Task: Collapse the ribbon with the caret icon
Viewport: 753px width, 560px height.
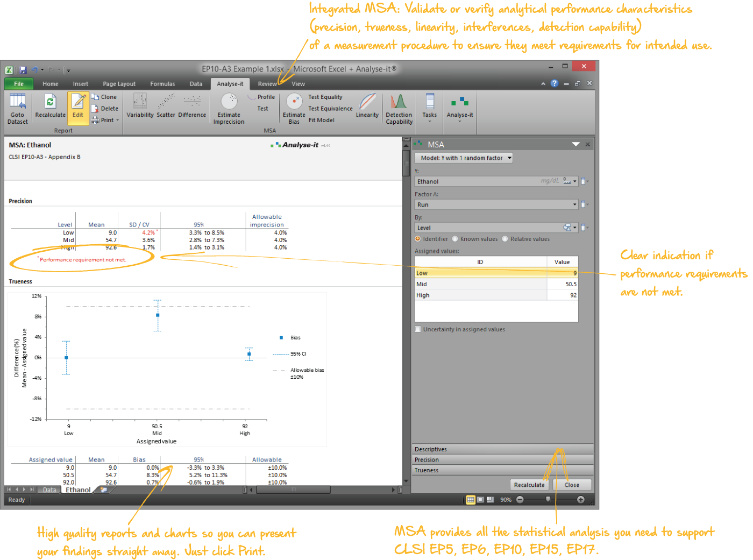Action: 543,83
